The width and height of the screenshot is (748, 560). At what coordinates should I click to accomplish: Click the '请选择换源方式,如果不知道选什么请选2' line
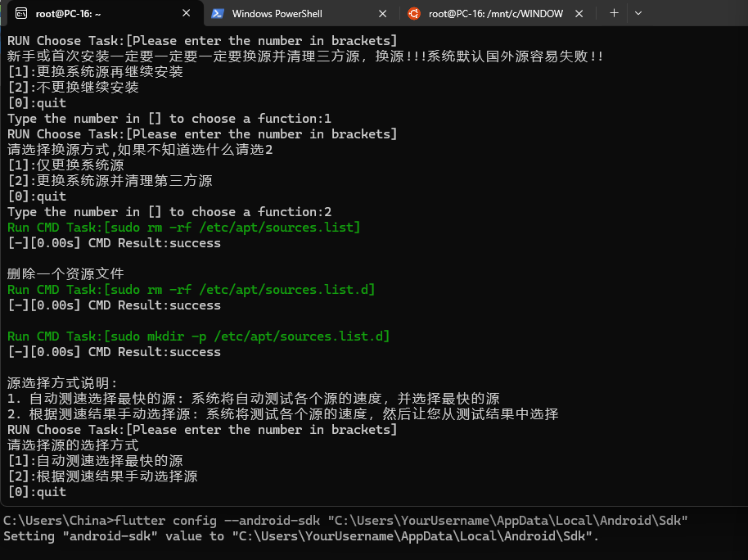[140, 150]
